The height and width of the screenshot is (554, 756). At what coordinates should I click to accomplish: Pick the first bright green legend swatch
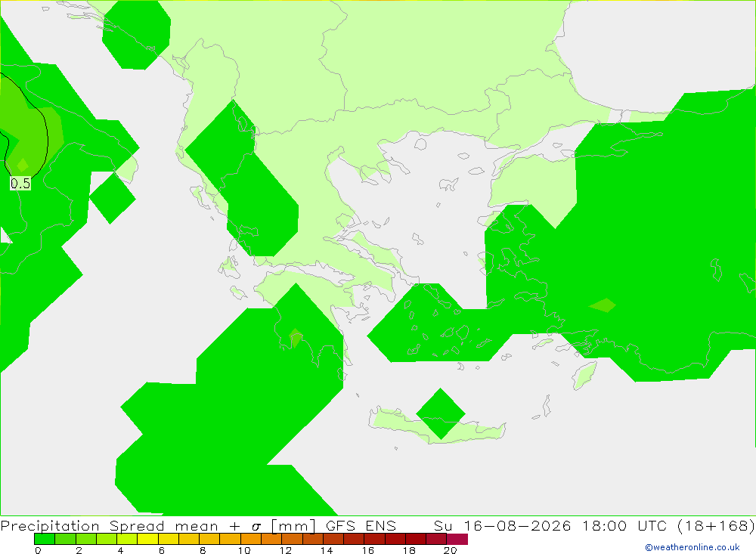(45, 539)
